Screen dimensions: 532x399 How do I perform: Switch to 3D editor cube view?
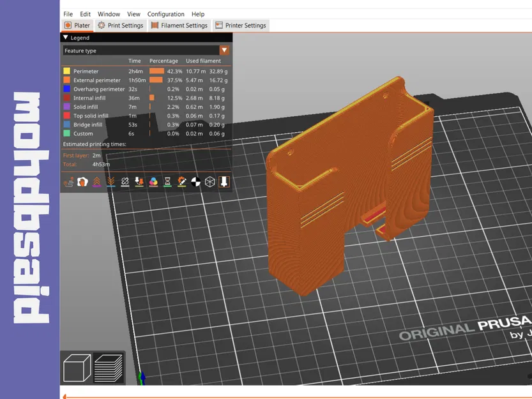point(77,368)
